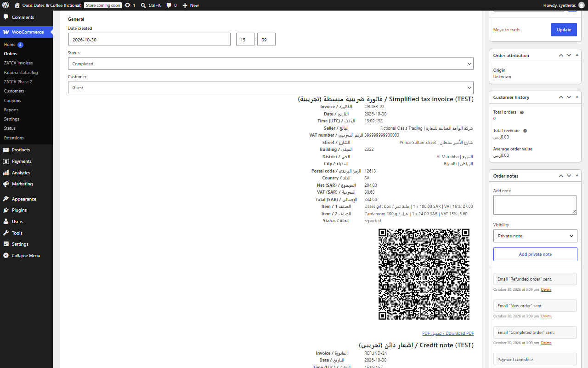The width and height of the screenshot is (588, 368).
Task: Click the Collapse Menu arrow icon
Action: [x=6, y=255]
